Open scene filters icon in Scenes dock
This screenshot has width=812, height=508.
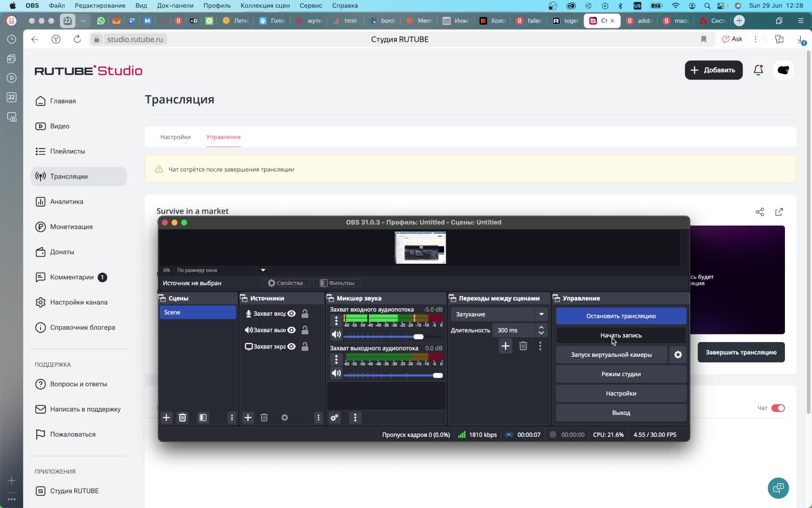pos(203,417)
